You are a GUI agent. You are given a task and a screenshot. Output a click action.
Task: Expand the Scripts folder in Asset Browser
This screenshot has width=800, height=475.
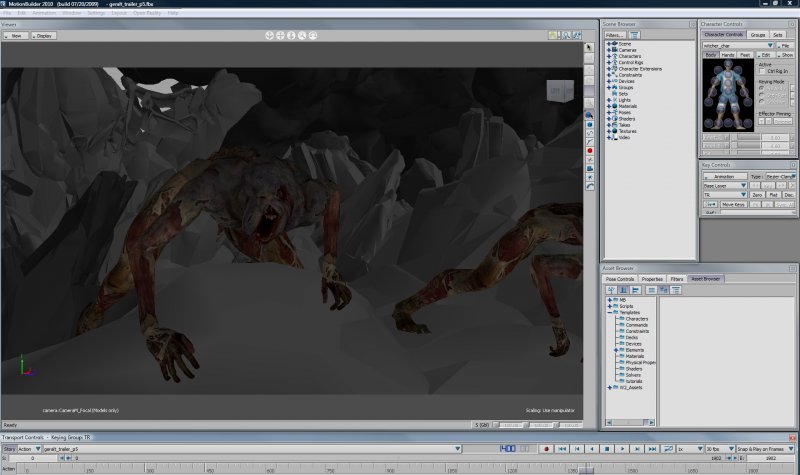click(610, 306)
